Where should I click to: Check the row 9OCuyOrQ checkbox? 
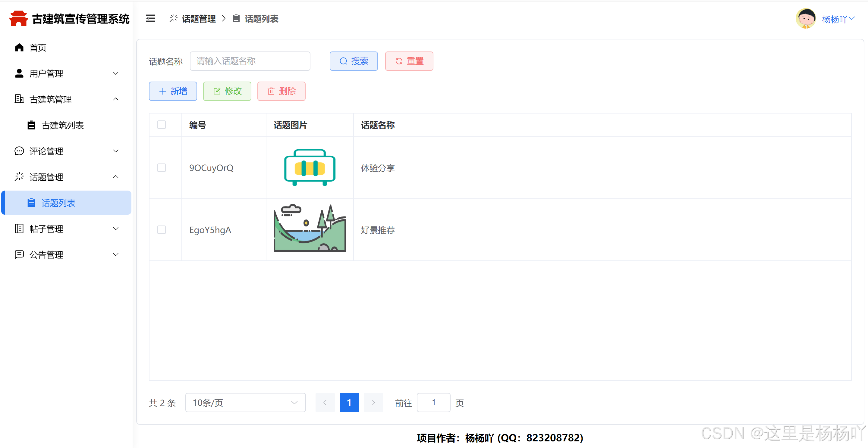click(162, 168)
